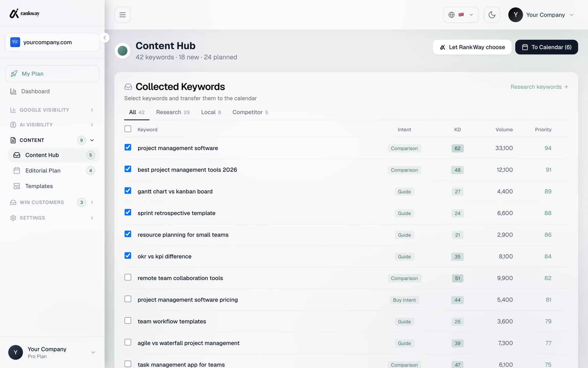
Task: Open Content Hub in sidebar
Action: coord(54,155)
